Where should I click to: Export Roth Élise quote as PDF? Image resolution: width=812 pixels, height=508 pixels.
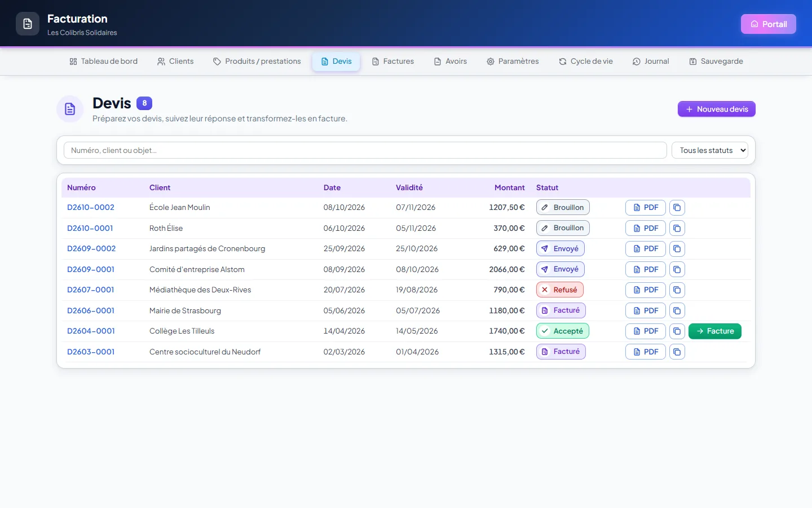tap(646, 228)
